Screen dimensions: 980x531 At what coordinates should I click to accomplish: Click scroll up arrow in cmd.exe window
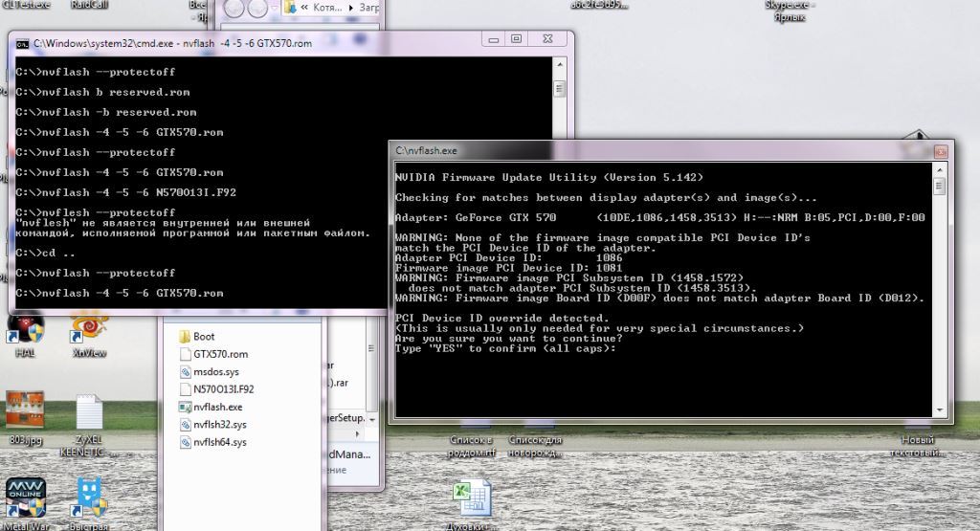point(559,64)
